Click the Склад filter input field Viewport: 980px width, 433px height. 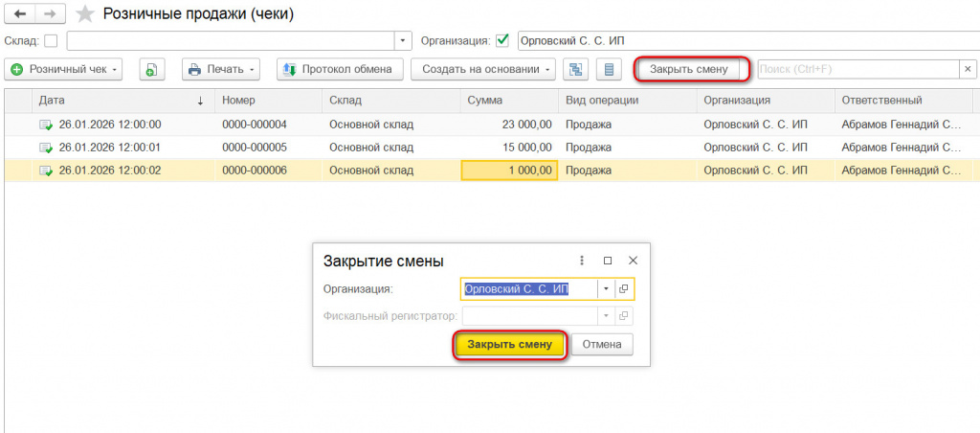[x=231, y=40]
